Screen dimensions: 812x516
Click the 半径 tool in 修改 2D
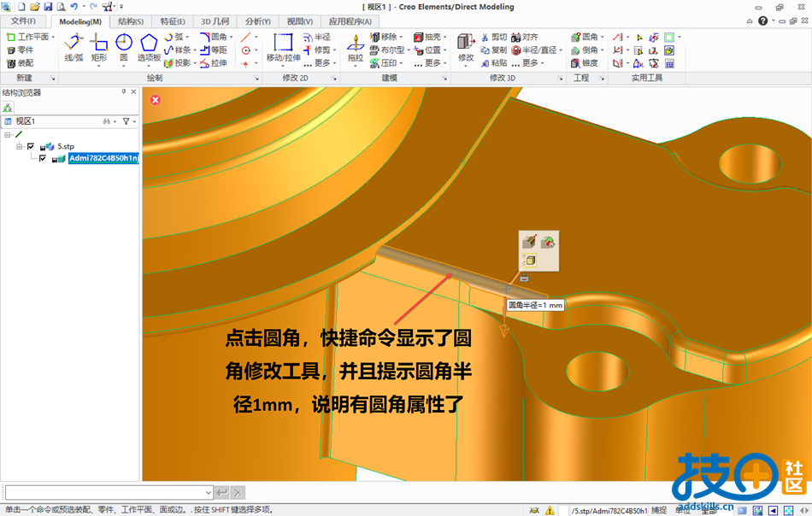[x=317, y=38]
